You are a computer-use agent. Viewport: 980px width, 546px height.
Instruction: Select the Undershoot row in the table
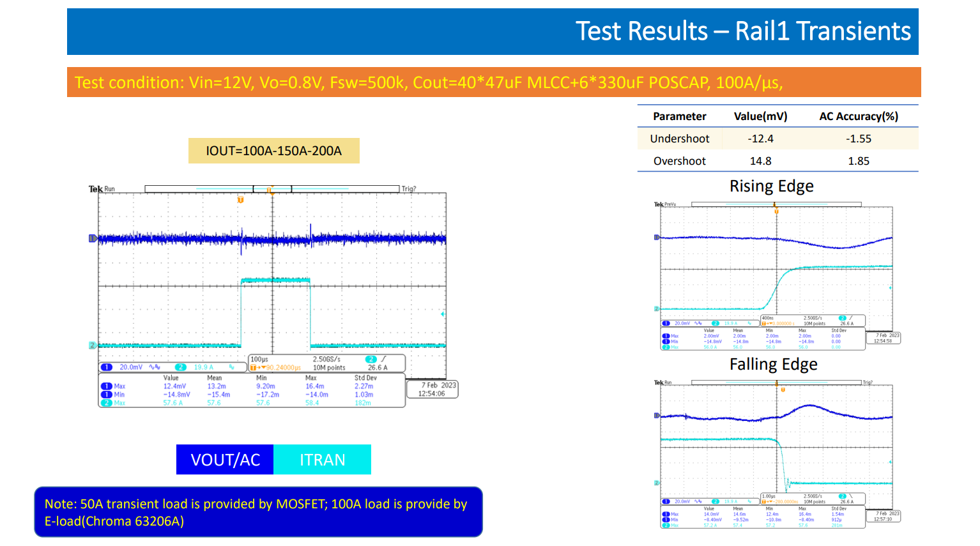click(x=777, y=139)
